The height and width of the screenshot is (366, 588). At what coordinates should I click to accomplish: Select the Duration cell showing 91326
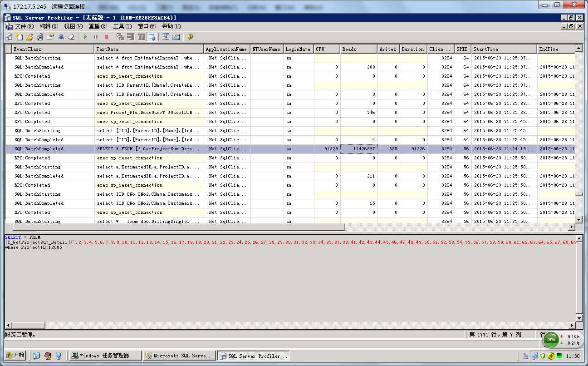pyautogui.click(x=413, y=149)
